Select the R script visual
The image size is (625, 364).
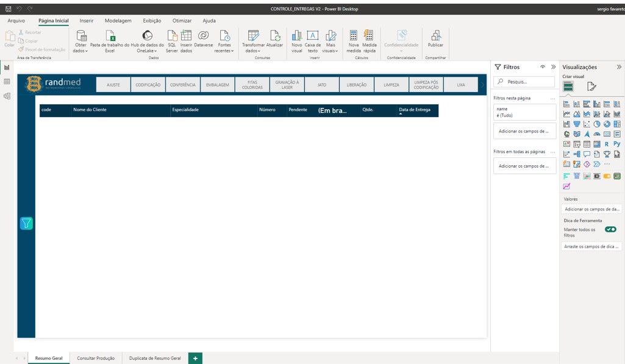click(x=607, y=144)
